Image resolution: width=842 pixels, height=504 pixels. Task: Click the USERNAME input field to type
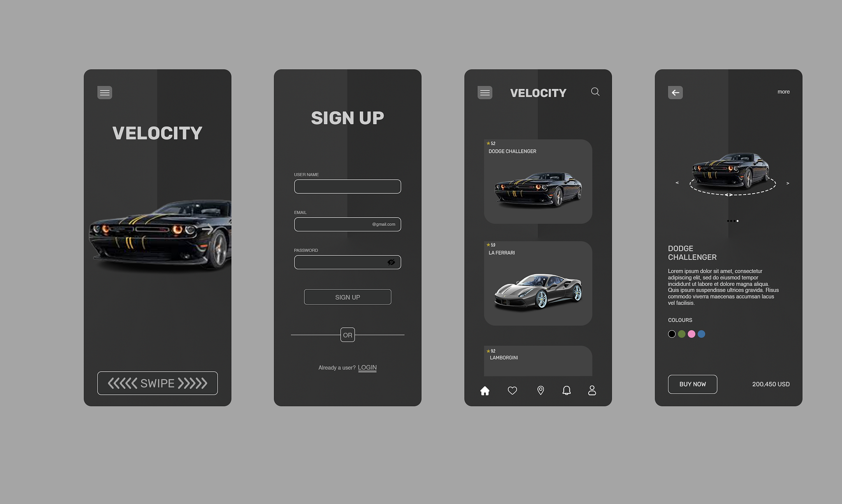point(347,186)
